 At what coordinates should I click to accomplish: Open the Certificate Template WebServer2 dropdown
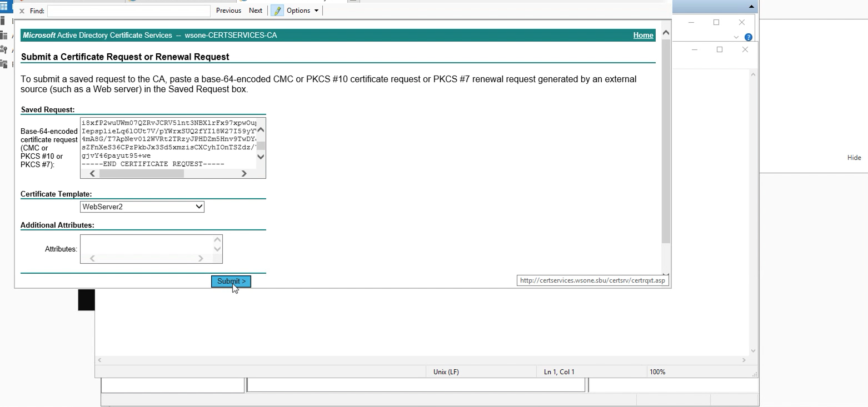point(142,207)
